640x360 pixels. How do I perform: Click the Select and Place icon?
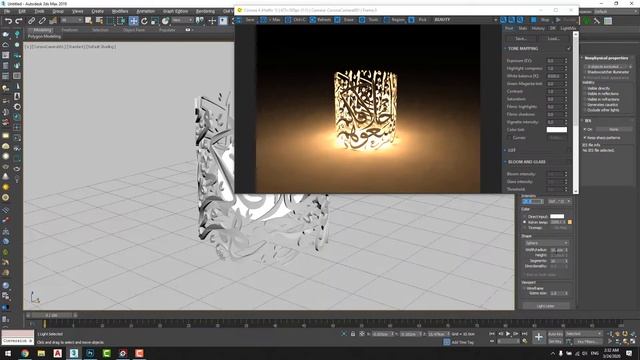point(165,20)
